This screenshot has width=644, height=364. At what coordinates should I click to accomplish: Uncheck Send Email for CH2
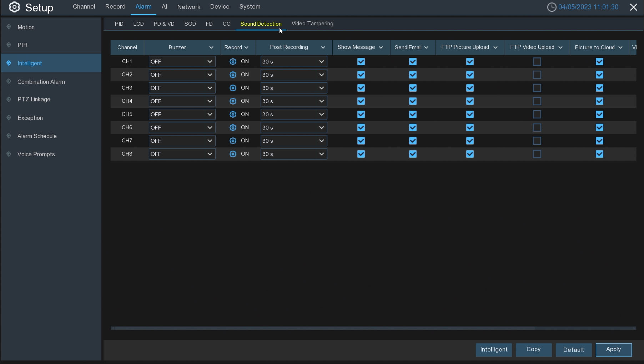coord(413,75)
